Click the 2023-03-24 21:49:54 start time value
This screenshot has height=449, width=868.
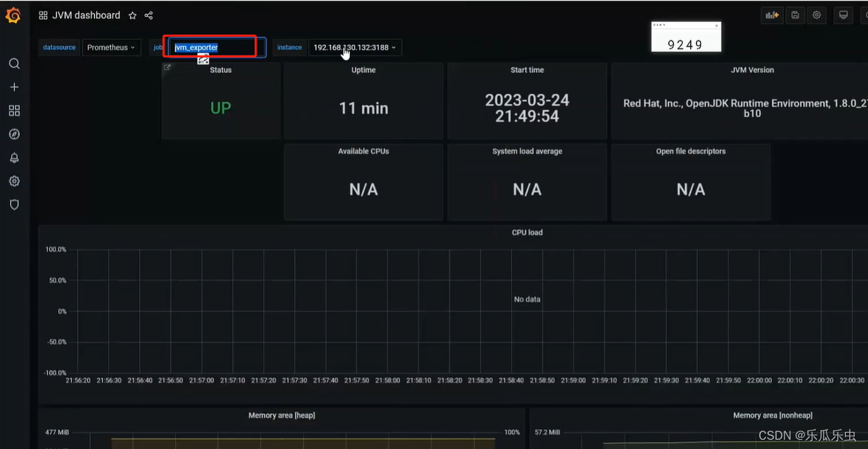[x=527, y=109]
